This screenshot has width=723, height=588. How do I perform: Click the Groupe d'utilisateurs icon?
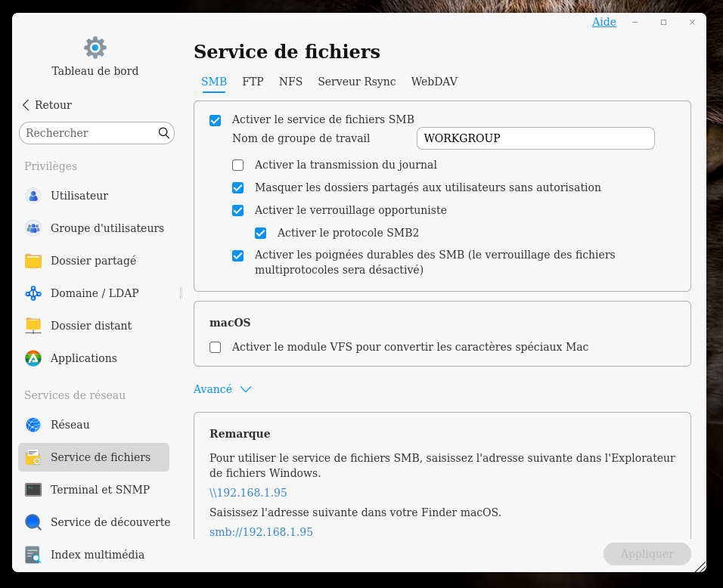[x=33, y=228]
